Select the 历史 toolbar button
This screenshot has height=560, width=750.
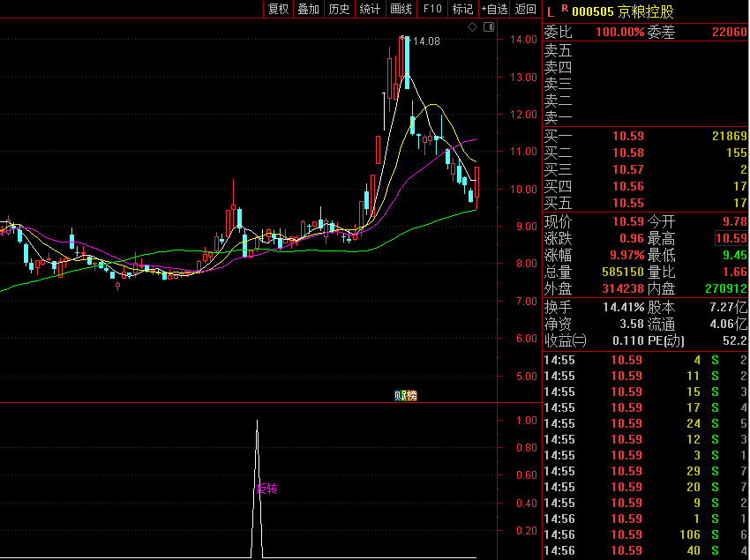[x=340, y=9]
